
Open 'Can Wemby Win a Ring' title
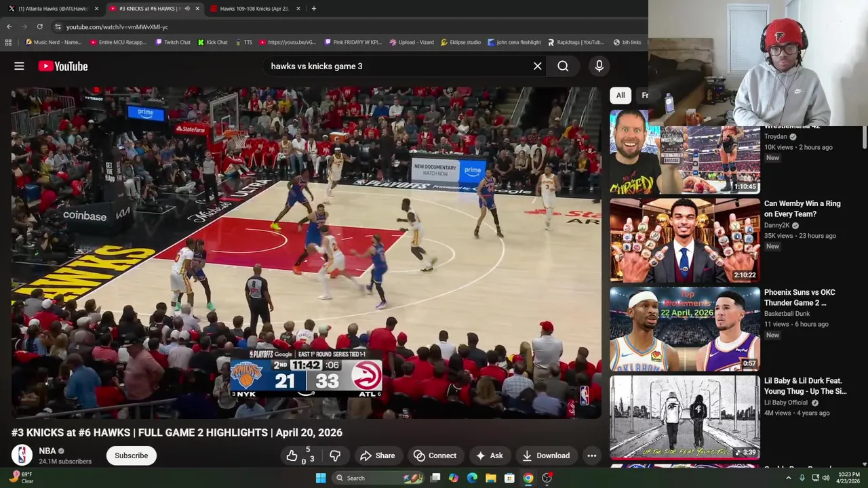tap(803, 209)
